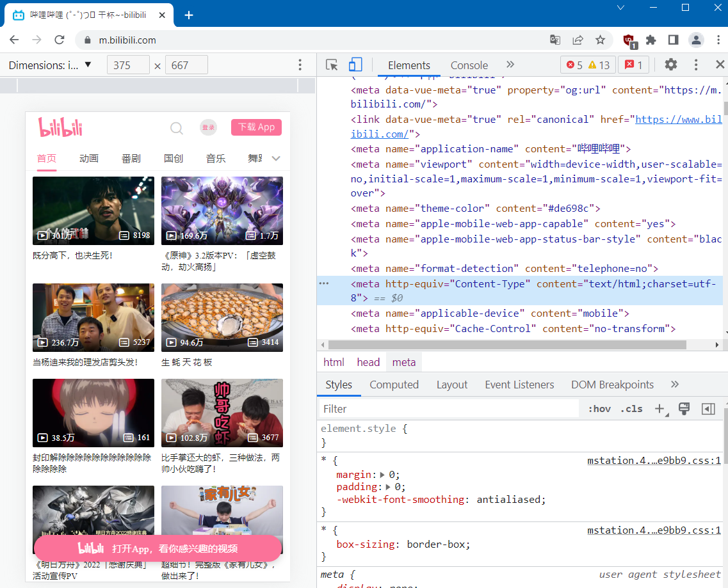Open the Event Listeners tab
728x588 pixels.
click(x=519, y=385)
